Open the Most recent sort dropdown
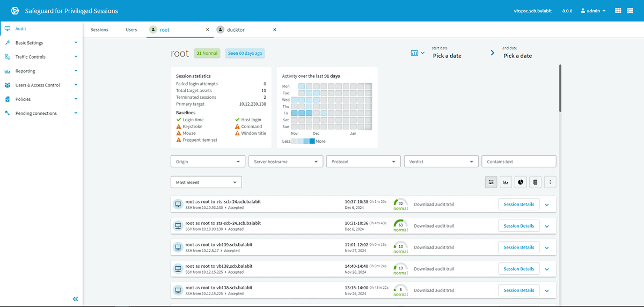 pyautogui.click(x=206, y=182)
